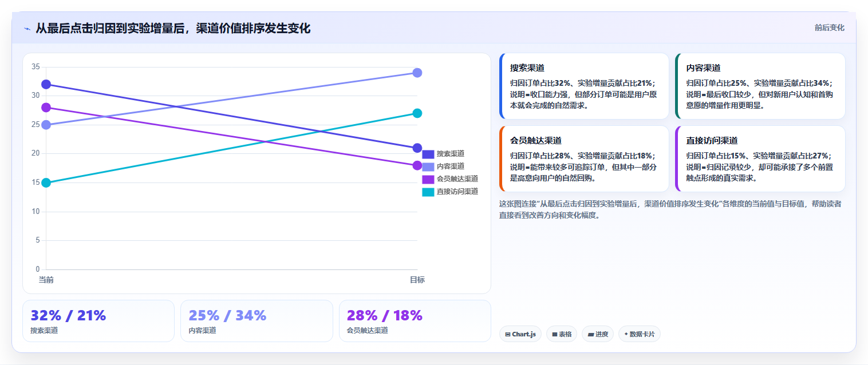The width and height of the screenshot is (868, 365).
Task: Click the icon in 进度 chip
Action: tap(590, 334)
